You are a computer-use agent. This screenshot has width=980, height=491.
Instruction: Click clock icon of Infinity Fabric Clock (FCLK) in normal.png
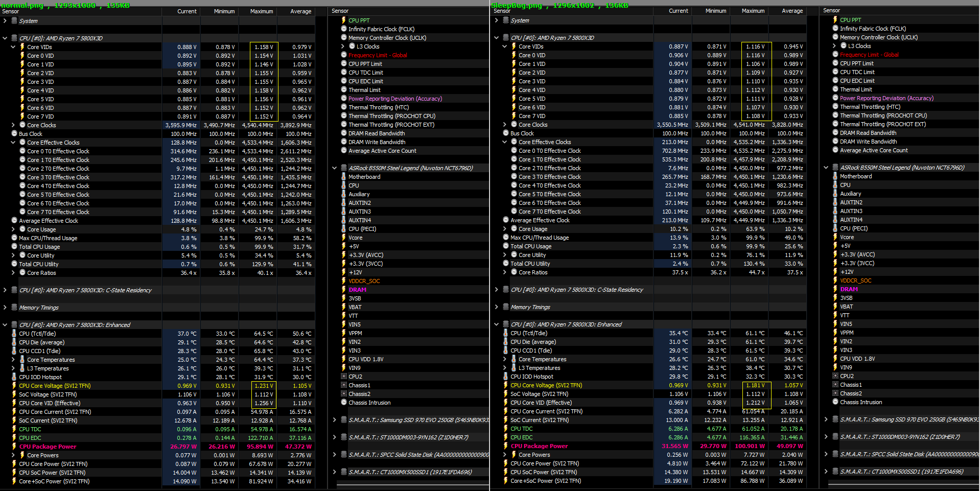[344, 29]
